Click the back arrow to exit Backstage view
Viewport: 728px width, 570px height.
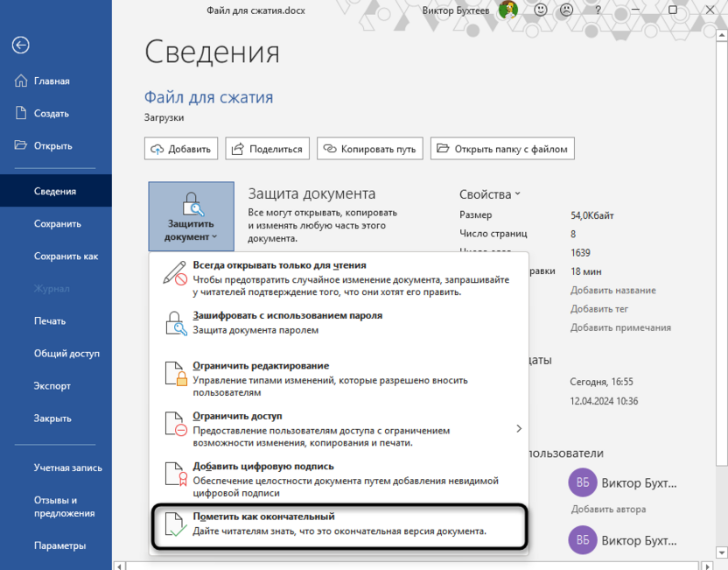[x=20, y=45]
